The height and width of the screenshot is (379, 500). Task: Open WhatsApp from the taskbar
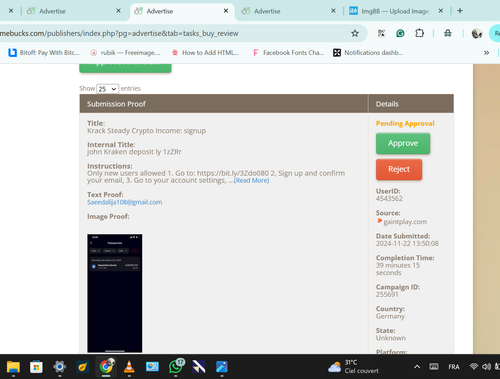[x=176, y=367]
